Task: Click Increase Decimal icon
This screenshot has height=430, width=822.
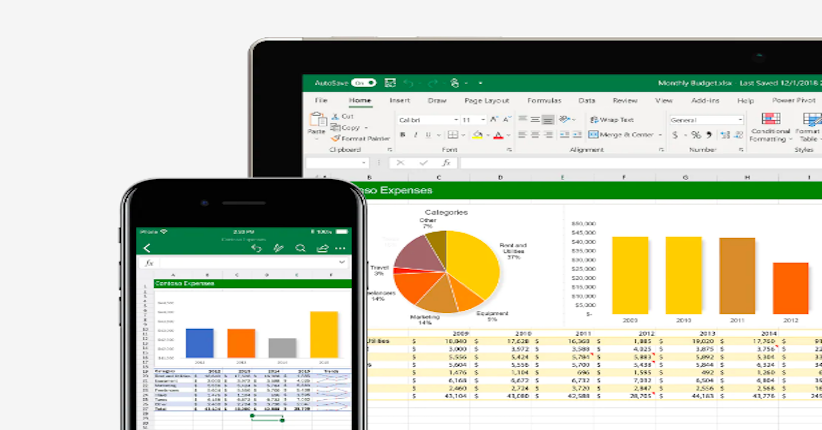Action: tap(725, 135)
